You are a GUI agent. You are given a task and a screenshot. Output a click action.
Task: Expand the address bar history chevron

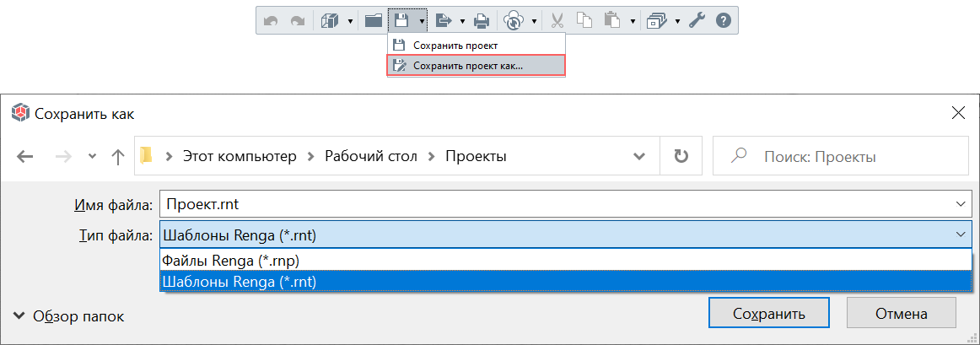(x=639, y=156)
